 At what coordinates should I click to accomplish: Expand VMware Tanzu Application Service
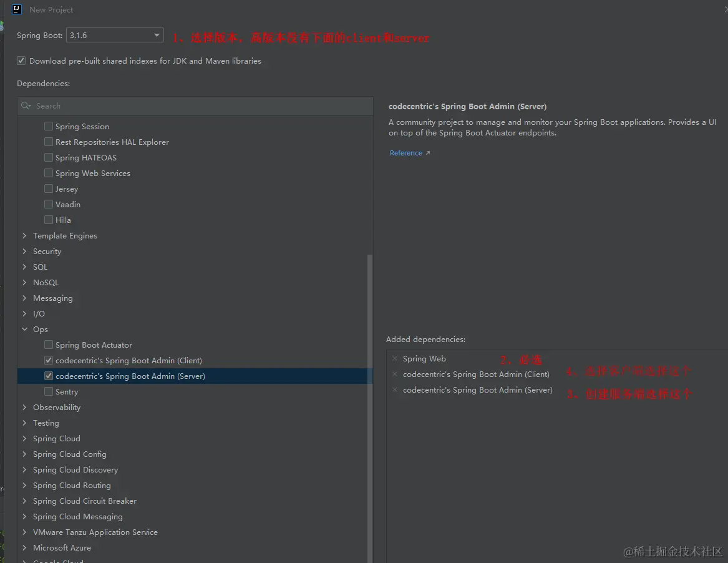(x=24, y=532)
